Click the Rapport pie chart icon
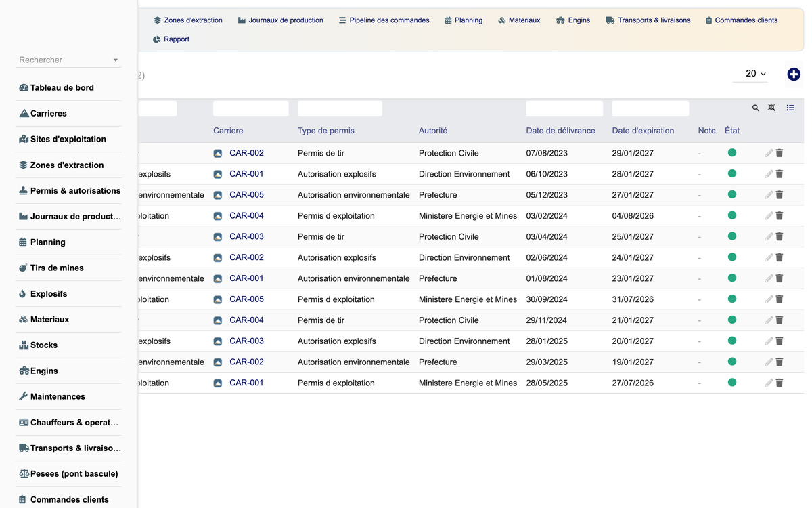Image resolution: width=812 pixels, height=508 pixels. point(157,39)
